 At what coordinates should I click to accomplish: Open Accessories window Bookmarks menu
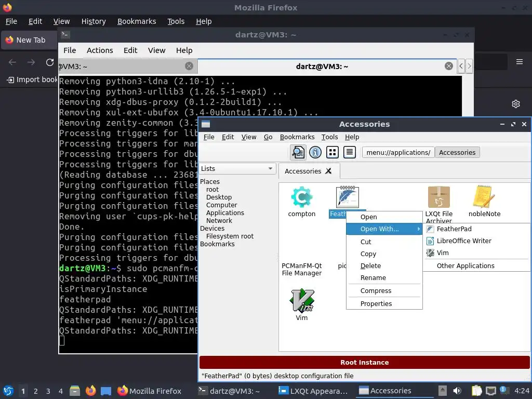[x=297, y=137]
